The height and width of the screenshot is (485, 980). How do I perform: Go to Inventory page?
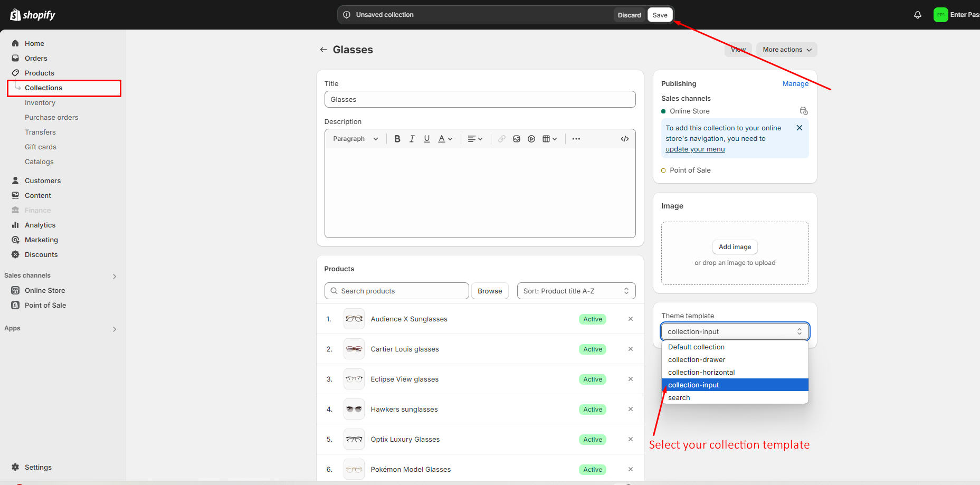(40, 102)
